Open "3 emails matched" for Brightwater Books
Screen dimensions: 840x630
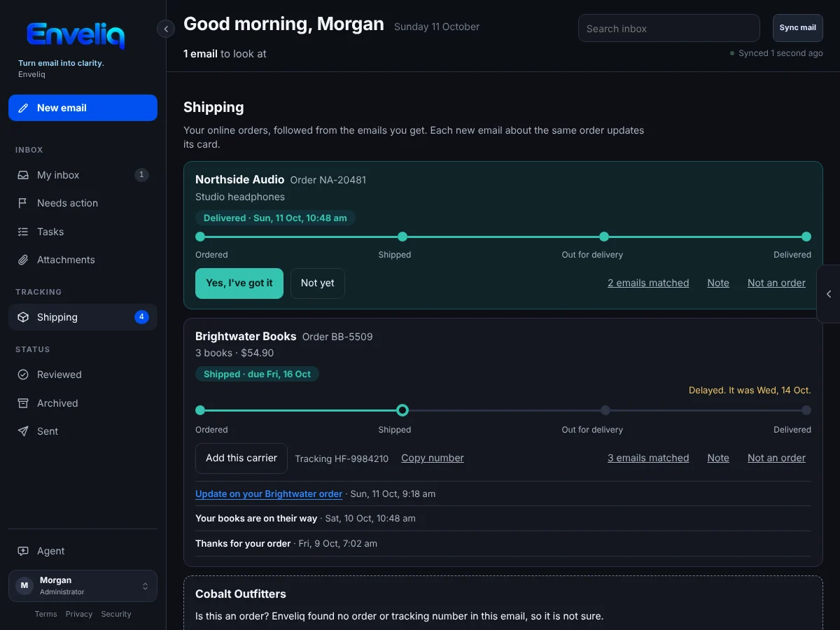coord(648,458)
